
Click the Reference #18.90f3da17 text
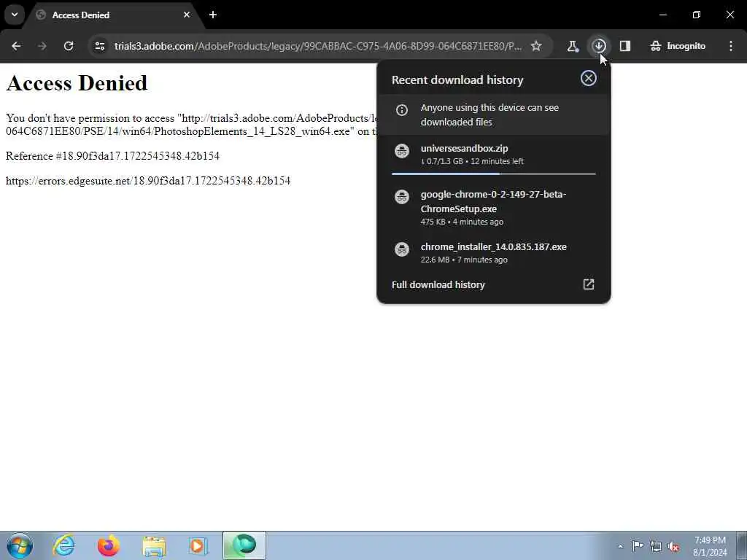pyautogui.click(x=112, y=156)
